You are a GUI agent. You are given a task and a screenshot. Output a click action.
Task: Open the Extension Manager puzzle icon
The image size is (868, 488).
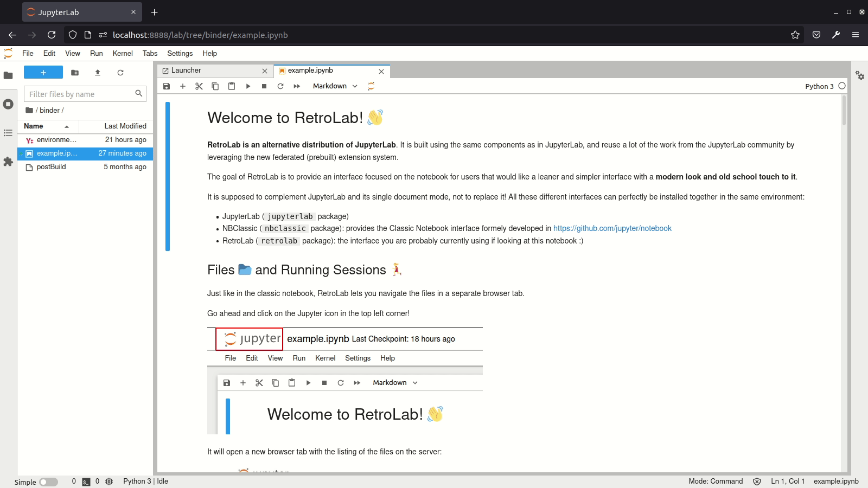click(8, 162)
